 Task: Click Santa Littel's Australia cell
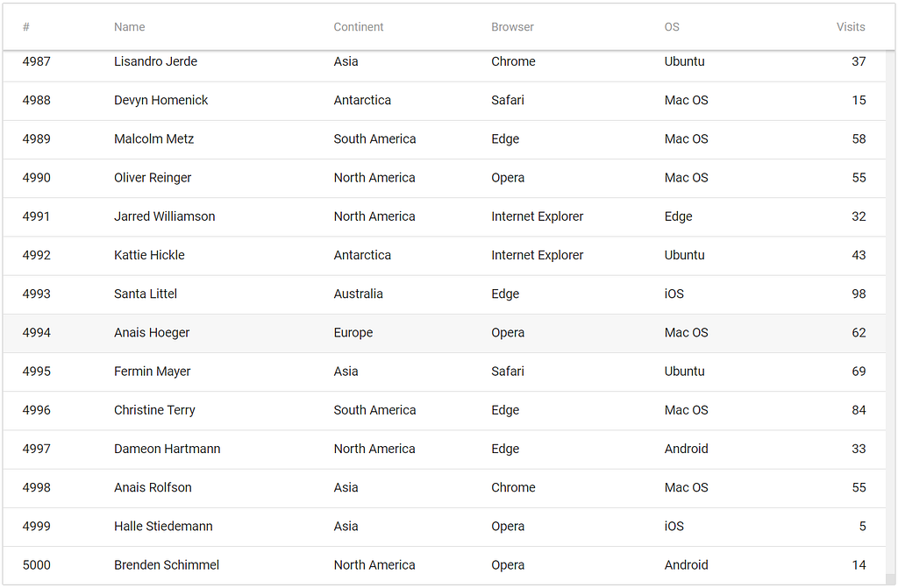coord(359,294)
